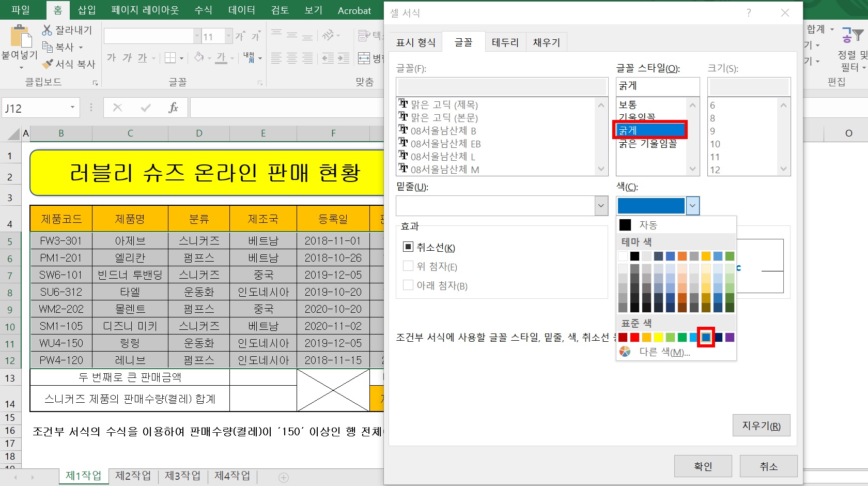Click the increase font size icon
This screenshot has height=486, width=868.
coord(240,36)
